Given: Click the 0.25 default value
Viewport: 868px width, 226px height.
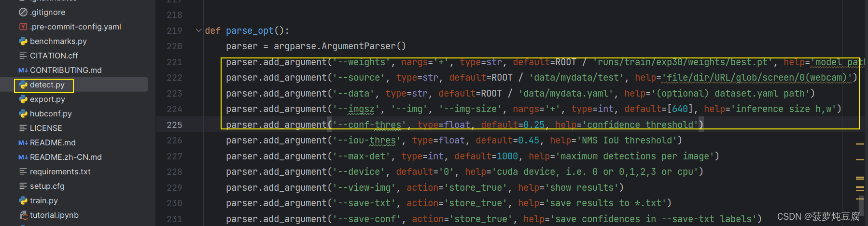Looking at the screenshot, I should click(x=534, y=125).
